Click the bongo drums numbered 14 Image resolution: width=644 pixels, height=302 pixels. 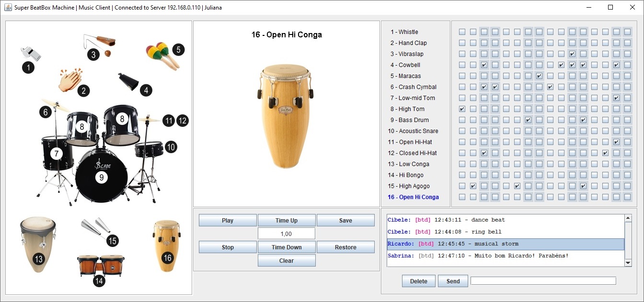(x=101, y=266)
